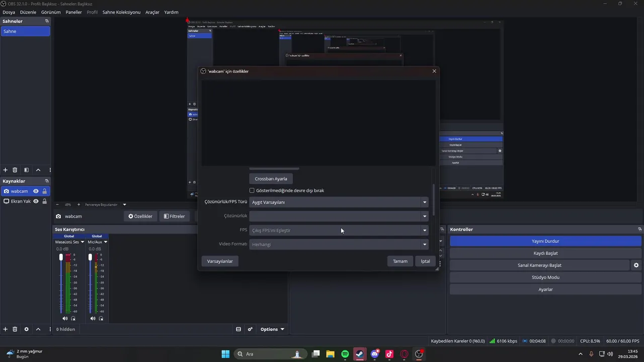Click the Masaüstü Ses volume slider handle
Screen dimensions: 644x362
point(61,257)
